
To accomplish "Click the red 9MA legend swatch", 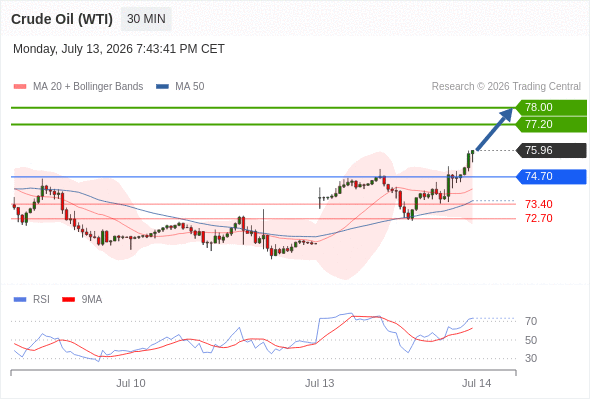I will click(x=68, y=300).
